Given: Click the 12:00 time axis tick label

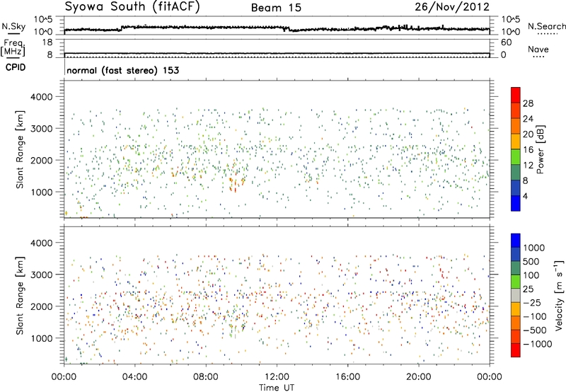Looking at the screenshot, I should 277,377.
